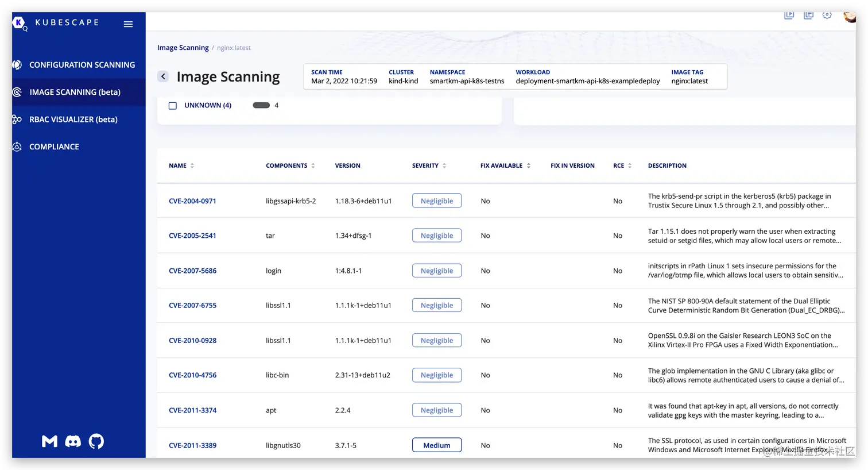This screenshot has height=470, width=868.
Task: Click the libgnutls30 component cell
Action: tap(283, 445)
